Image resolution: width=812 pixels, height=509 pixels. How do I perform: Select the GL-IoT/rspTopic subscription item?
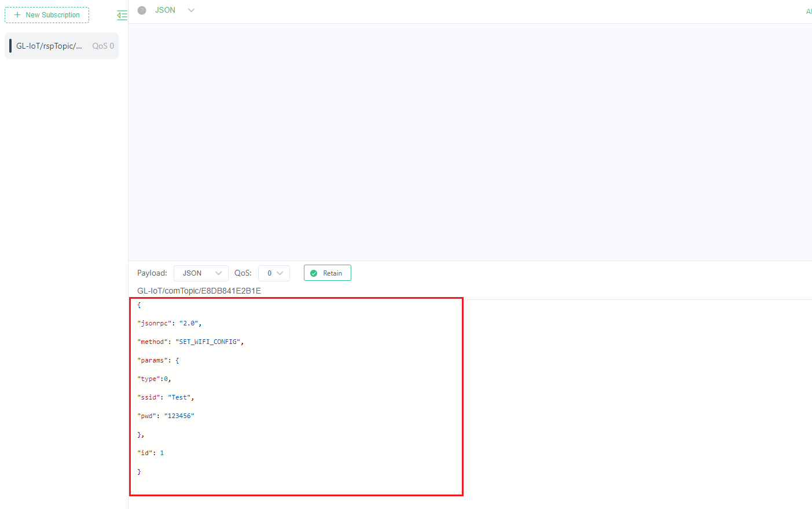(x=61, y=46)
